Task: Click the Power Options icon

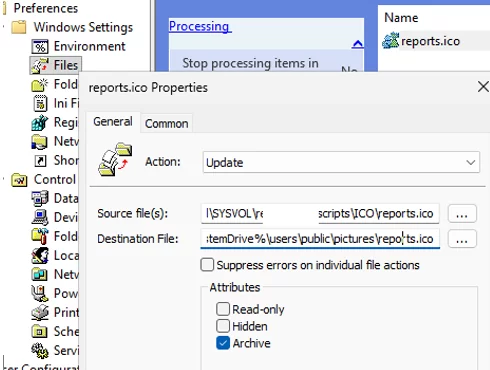Action: coord(40,293)
